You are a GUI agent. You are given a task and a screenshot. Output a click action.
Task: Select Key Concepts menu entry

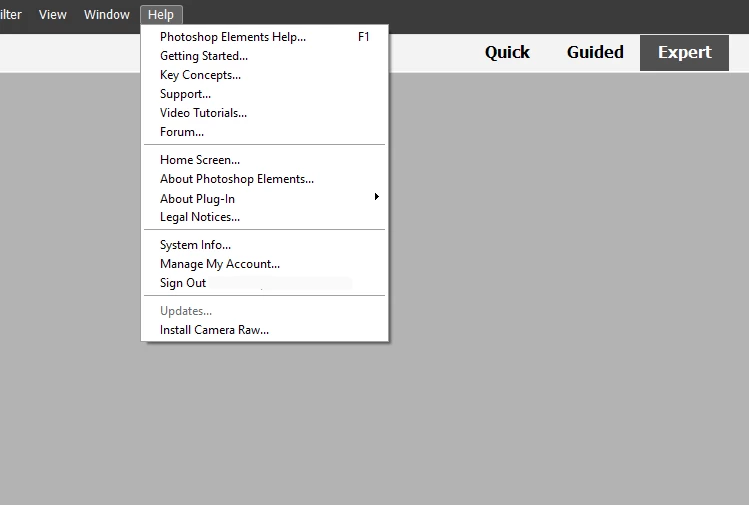[x=265, y=75]
